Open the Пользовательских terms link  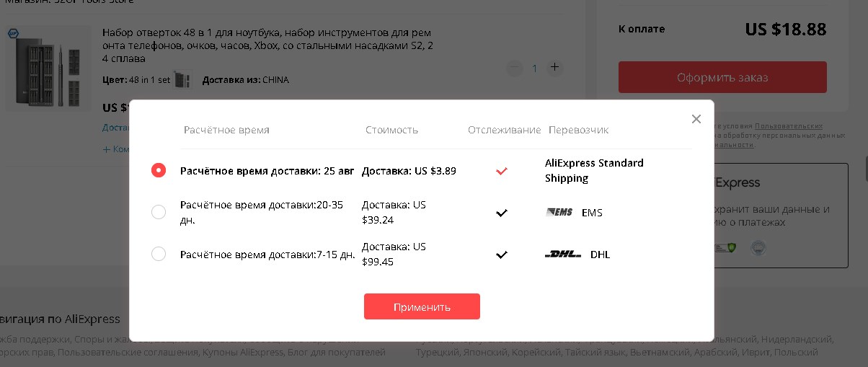pos(788,125)
